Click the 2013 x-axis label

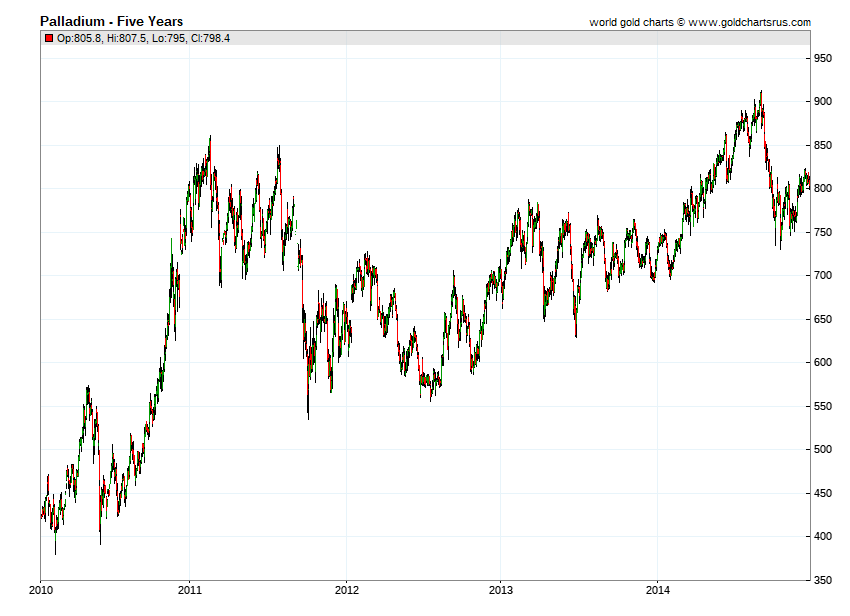tap(501, 590)
